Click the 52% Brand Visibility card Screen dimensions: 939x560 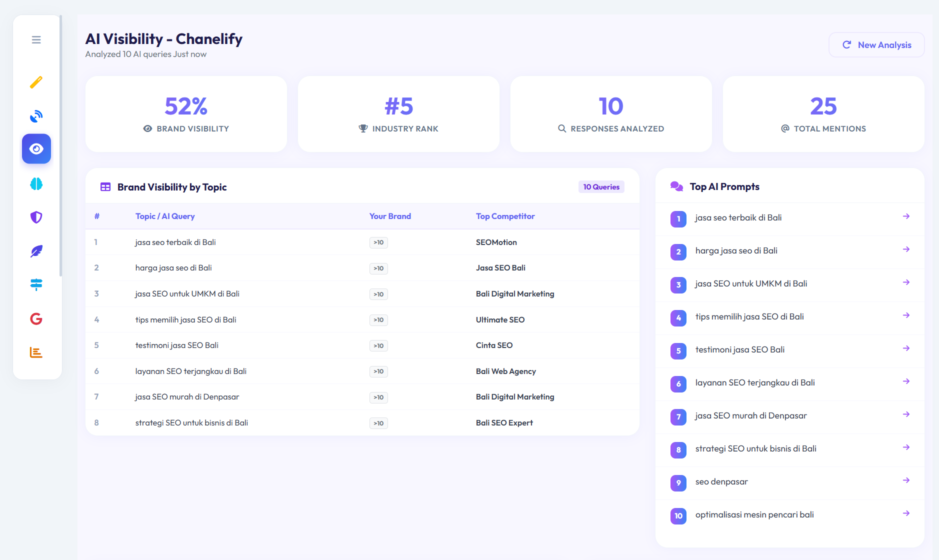186,114
